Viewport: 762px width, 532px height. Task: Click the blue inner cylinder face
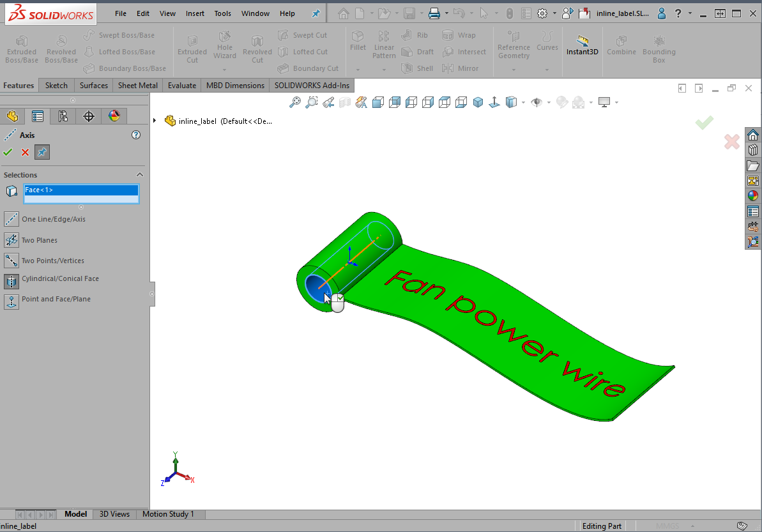click(316, 287)
